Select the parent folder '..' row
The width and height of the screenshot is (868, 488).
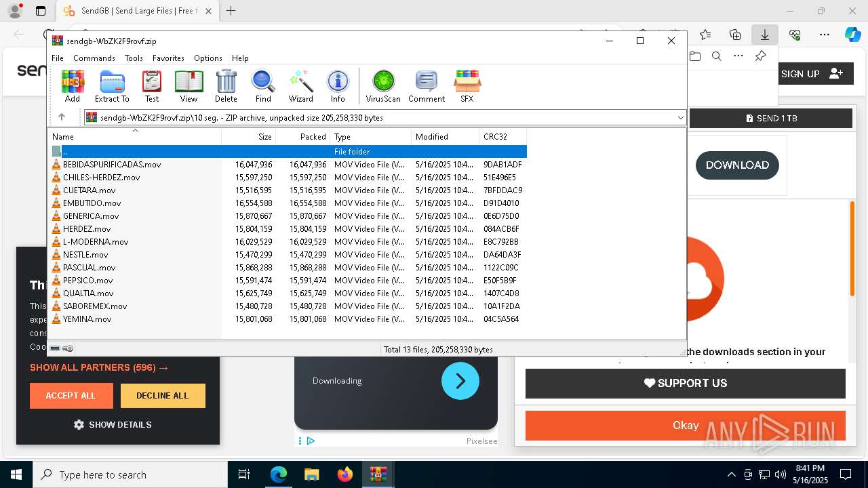(x=288, y=151)
